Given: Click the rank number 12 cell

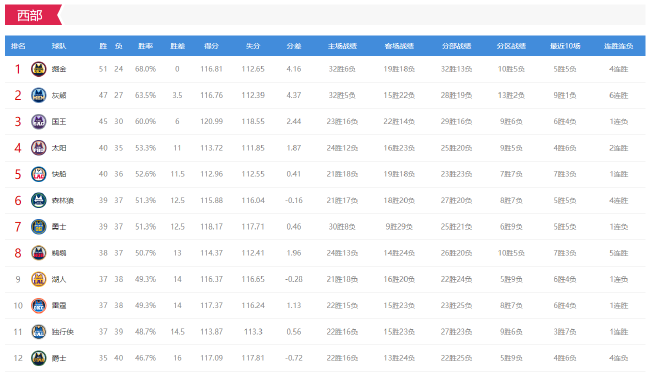Looking at the screenshot, I should pyautogui.click(x=18, y=358).
